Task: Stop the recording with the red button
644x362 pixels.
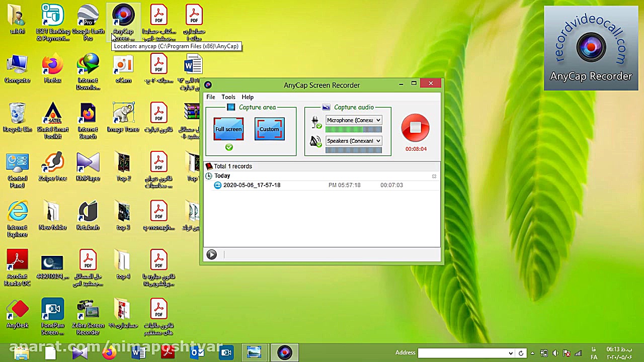Action: [415, 128]
